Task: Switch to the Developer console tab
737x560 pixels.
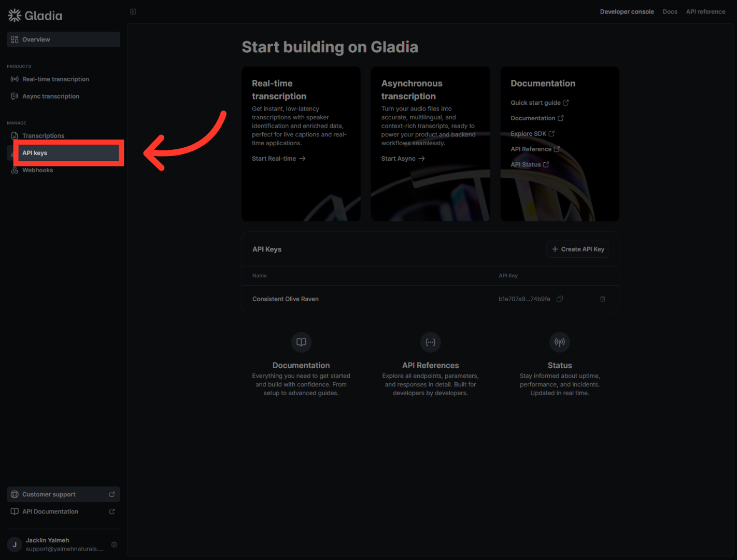Action: (x=627, y=11)
